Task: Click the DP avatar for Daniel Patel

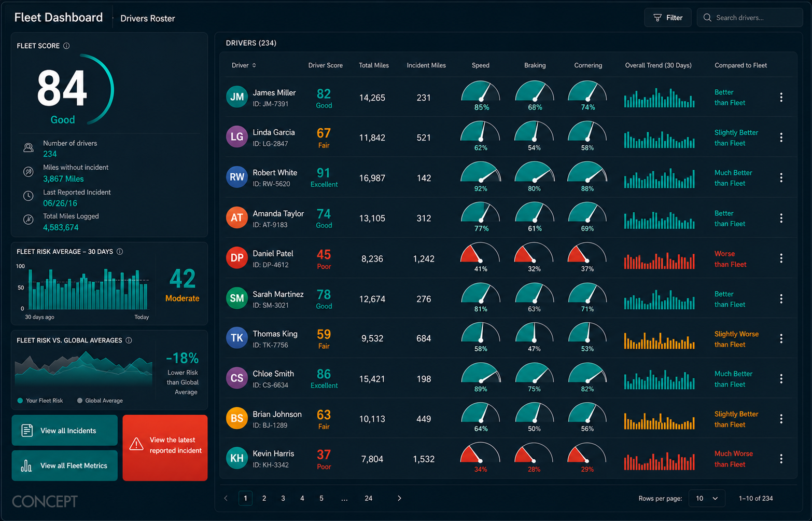Action: point(237,258)
